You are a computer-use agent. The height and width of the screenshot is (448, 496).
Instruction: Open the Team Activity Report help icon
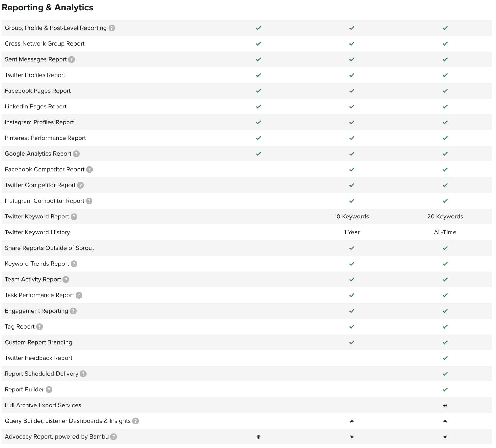[x=66, y=280]
